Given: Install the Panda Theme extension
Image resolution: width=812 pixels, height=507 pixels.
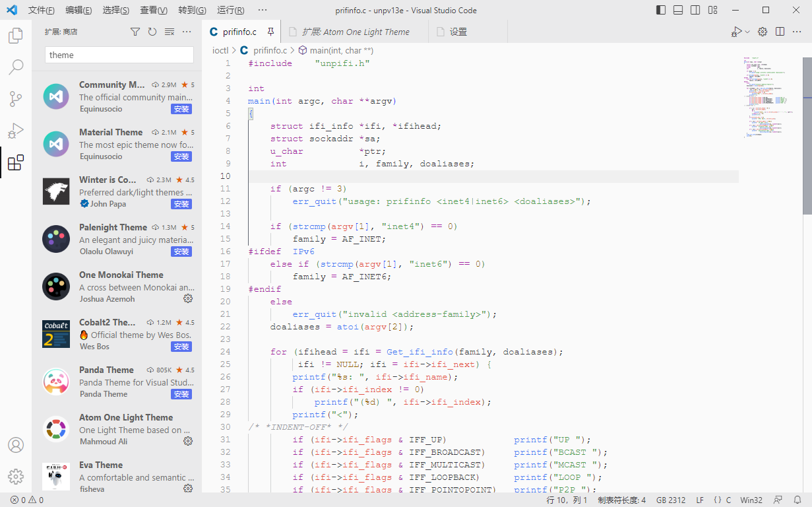Looking at the screenshot, I should (x=181, y=394).
